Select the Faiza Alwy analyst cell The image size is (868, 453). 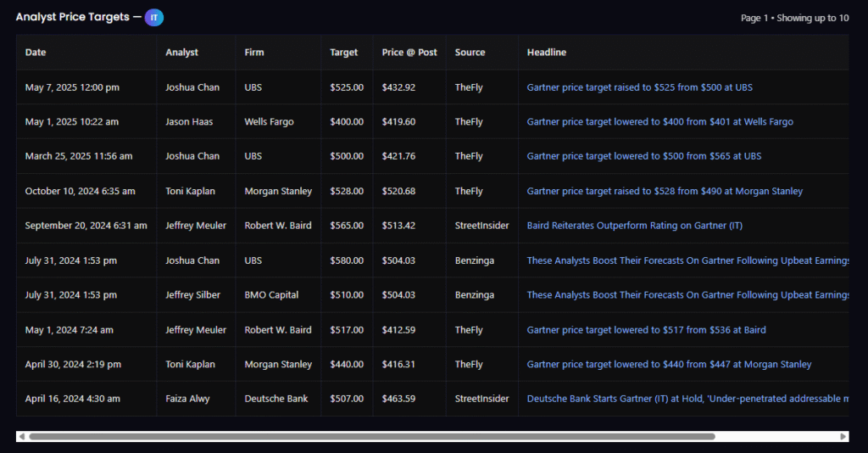pos(189,399)
